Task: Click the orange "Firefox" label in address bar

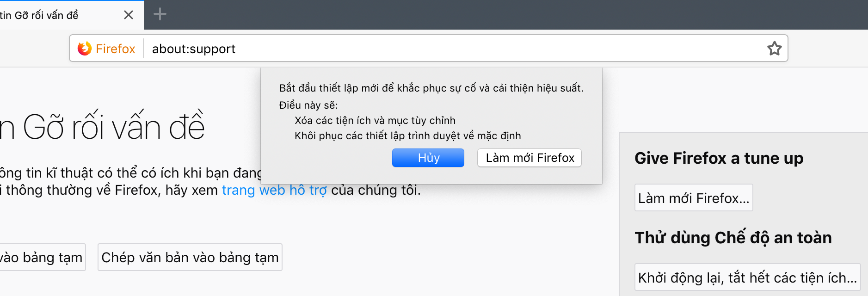Action: point(116,49)
